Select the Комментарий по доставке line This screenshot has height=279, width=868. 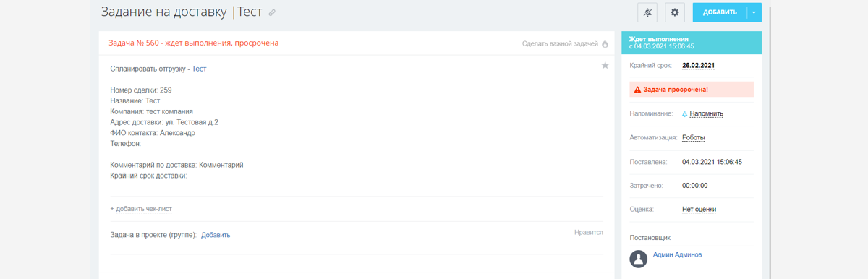(176, 165)
